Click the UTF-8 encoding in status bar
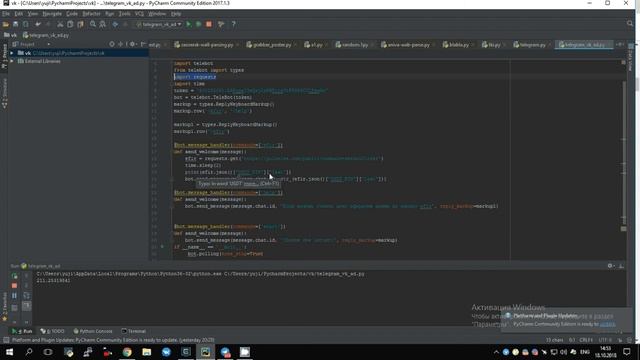Screen dimensions: 640x360 pos(605,340)
